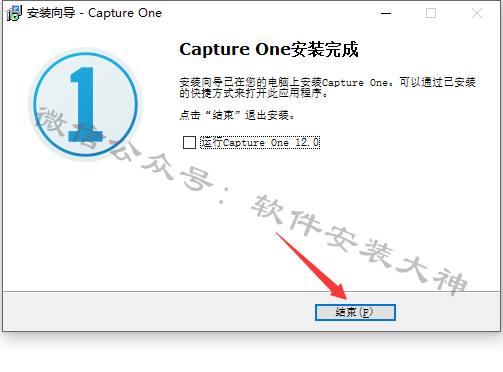The width and height of the screenshot is (503, 372).
Task: Minimize the 安装向导 window
Action: tap(386, 13)
